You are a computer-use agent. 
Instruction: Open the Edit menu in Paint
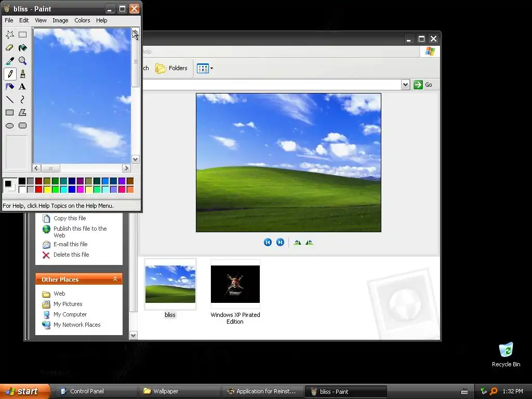click(24, 20)
